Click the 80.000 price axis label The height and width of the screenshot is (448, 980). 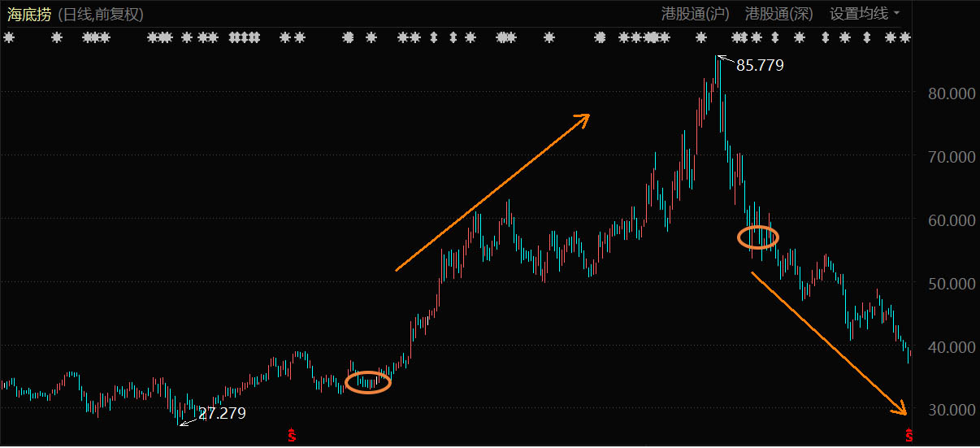click(x=952, y=94)
